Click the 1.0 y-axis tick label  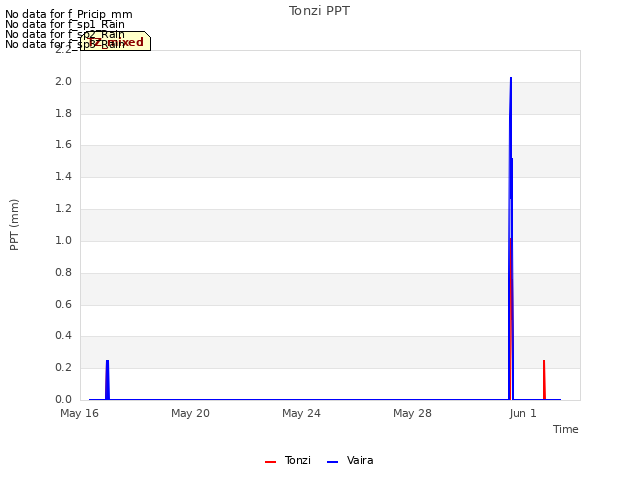(63, 240)
